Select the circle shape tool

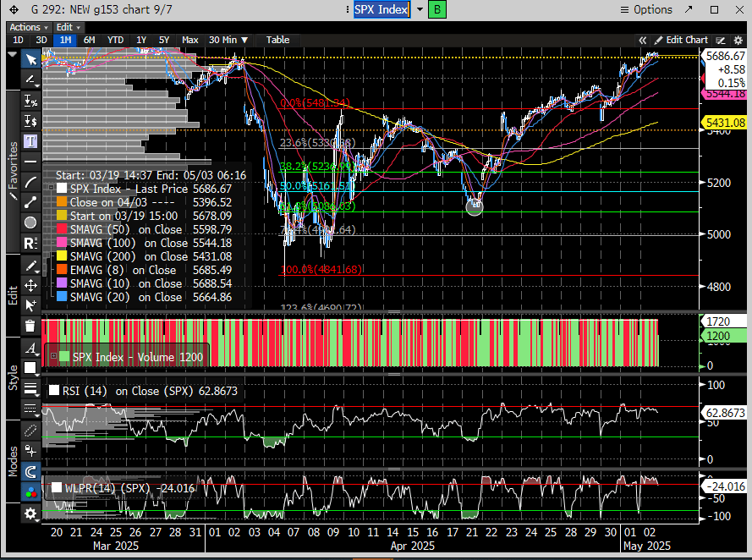pos(30,222)
